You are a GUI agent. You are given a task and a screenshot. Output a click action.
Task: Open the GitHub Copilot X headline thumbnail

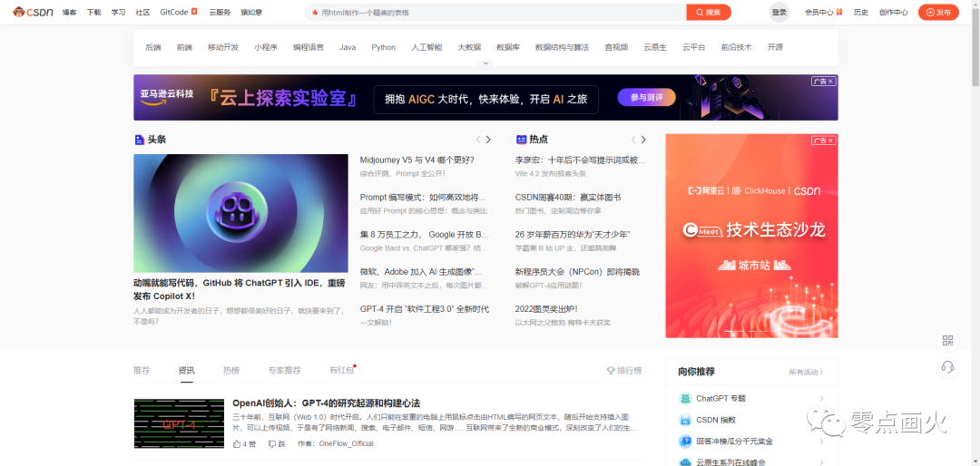click(240, 213)
